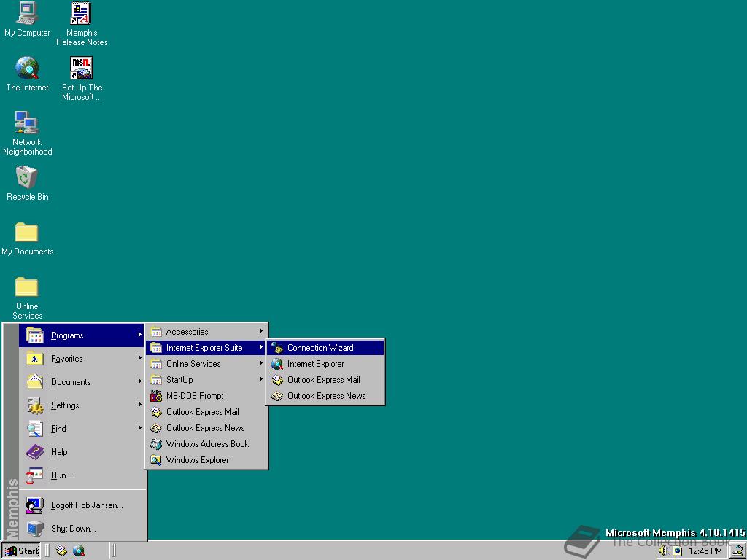Launch Internet Explorer from the Suite submenu
The image size is (747, 560).
tap(325, 364)
